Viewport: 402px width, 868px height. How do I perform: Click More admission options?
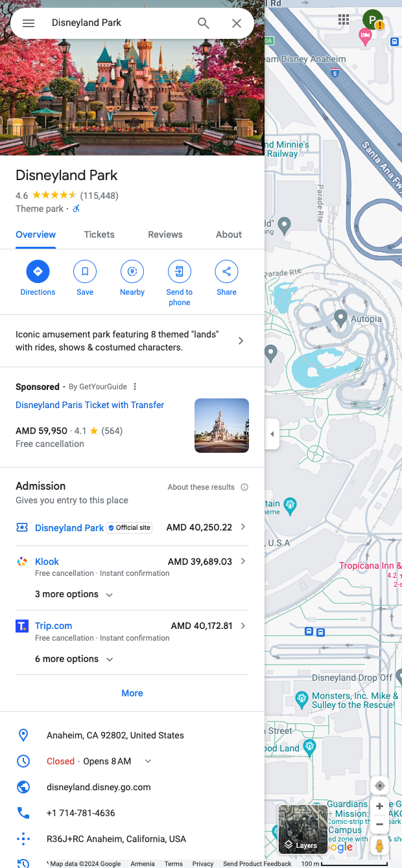tap(132, 693)
